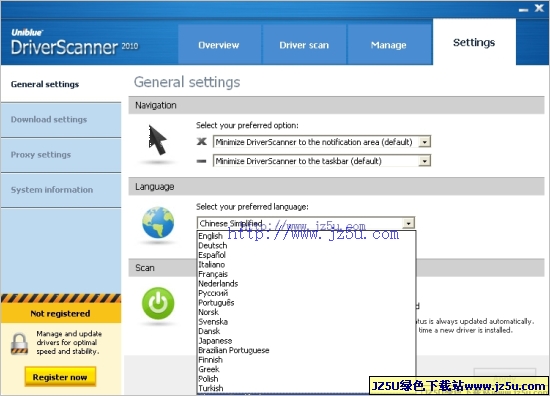Close the DriverScanner window
The width and height of the screenshot is (550, 396).
539,8
